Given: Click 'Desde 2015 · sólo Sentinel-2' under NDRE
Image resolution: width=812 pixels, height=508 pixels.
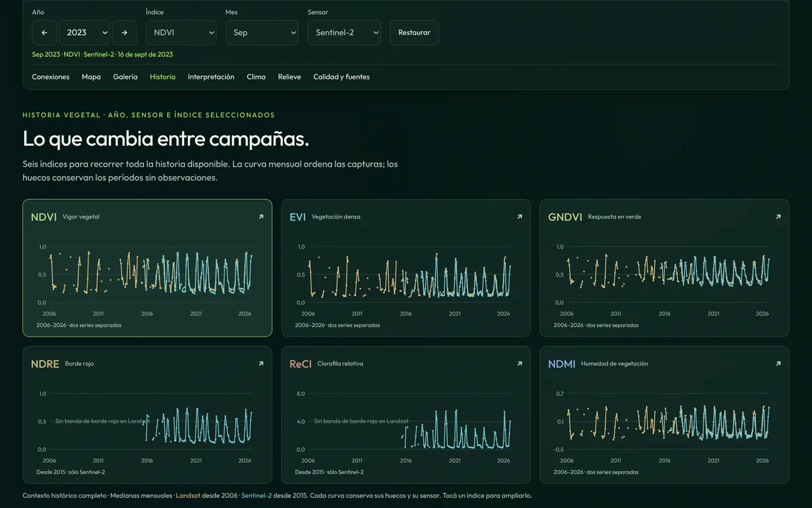Looking at the screenshot, I should (70, 472).
